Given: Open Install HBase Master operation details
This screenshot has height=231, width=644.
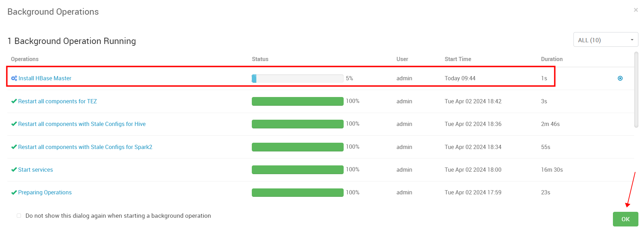Looking at the screenshot, I should coord(45,79).
